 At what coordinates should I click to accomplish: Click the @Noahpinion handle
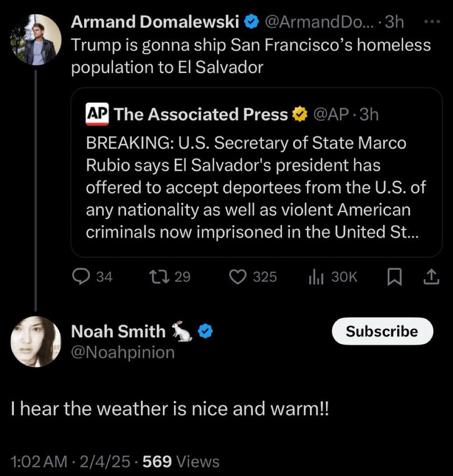click(x=123, y=353)
